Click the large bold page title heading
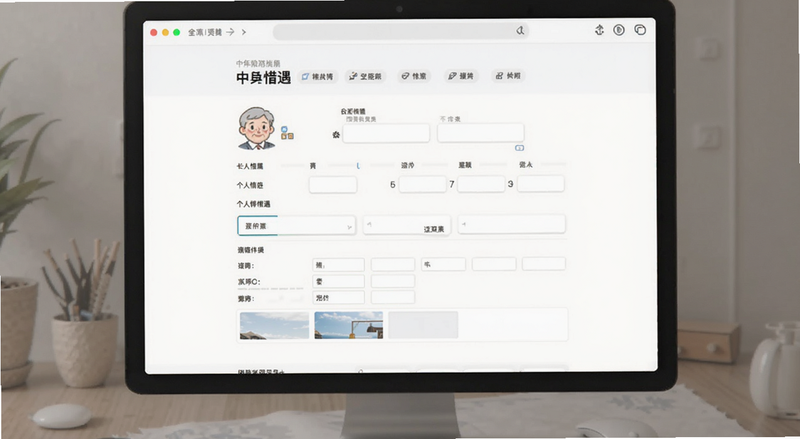This screenshot has height=439, width=800. tap(263, 78)
